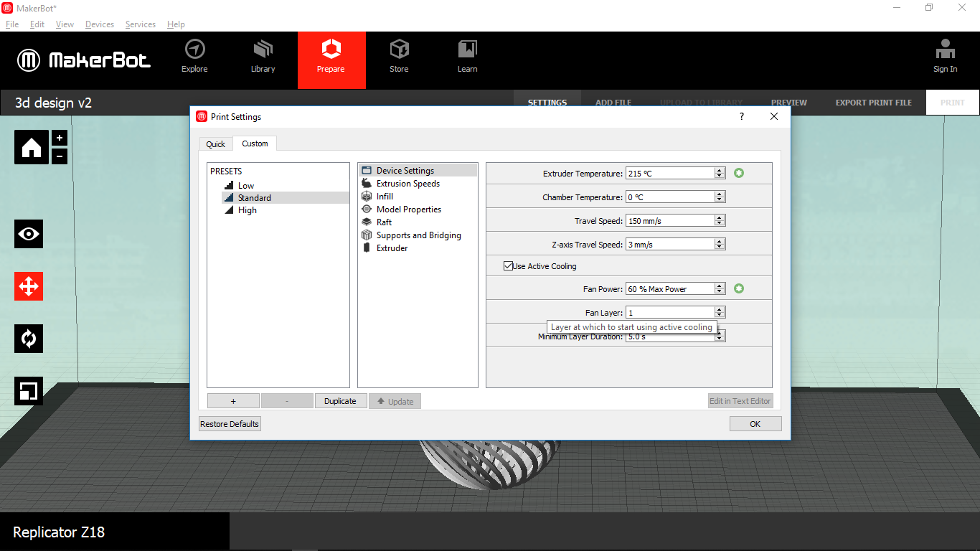Switch to the Quick tab

[x=216, y=144]
